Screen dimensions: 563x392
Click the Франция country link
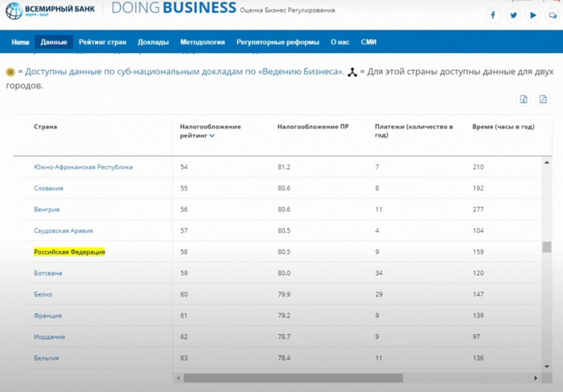(47, 316)
